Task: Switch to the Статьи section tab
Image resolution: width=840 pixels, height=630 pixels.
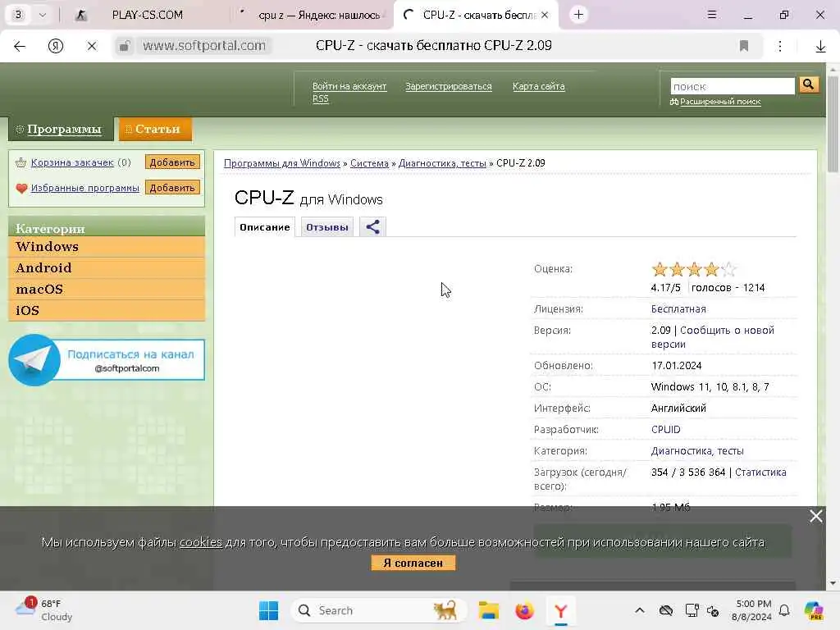Action: coord(155,129)
